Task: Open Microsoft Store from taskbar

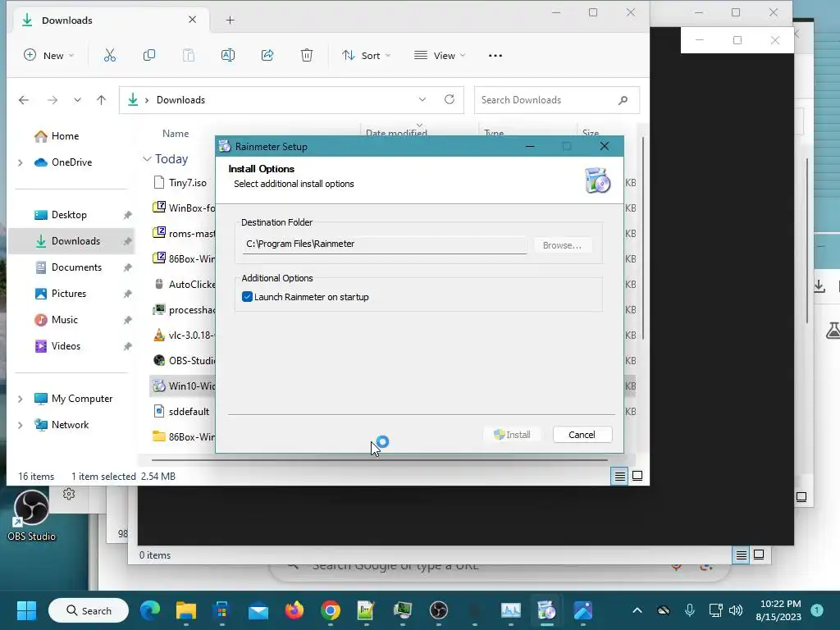Action: click(221, 610)
